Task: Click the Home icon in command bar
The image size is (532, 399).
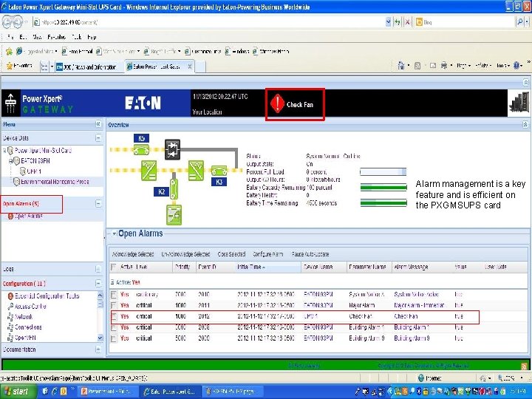Action: 401,66
